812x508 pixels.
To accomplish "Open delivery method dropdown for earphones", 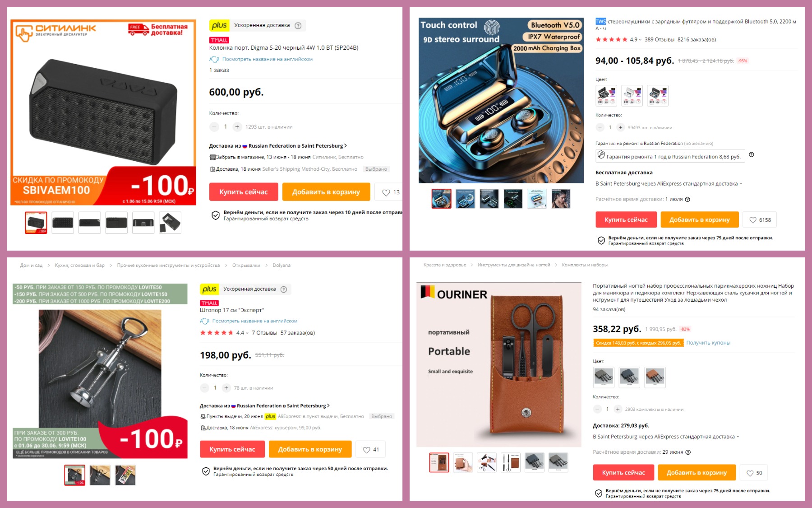I will click(669, 184).
